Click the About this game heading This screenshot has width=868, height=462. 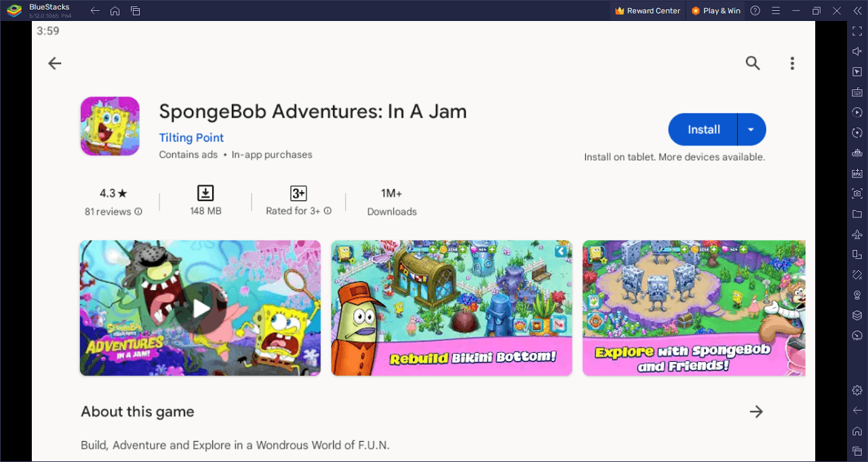pos(138,412)
